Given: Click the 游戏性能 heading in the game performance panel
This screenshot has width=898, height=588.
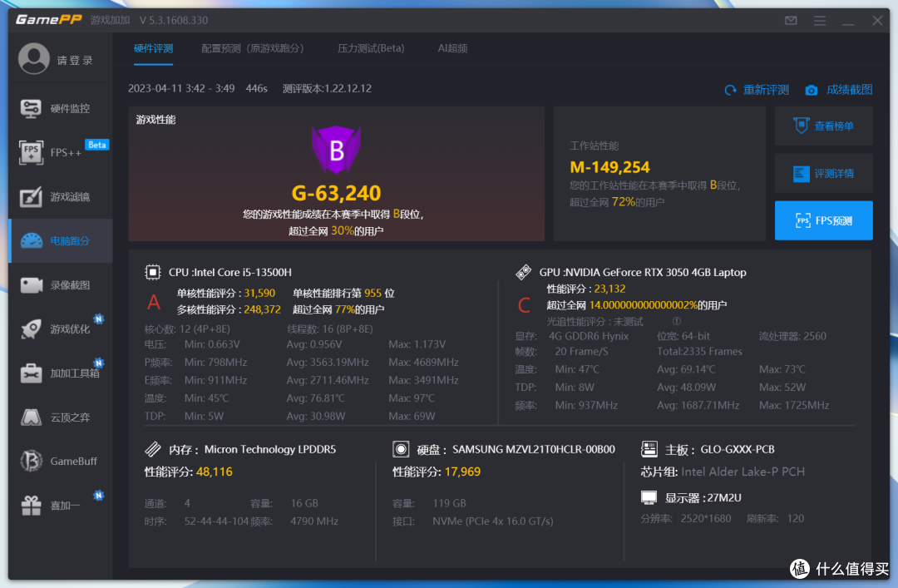Looking at the screenshot, I should coord(155,119).
